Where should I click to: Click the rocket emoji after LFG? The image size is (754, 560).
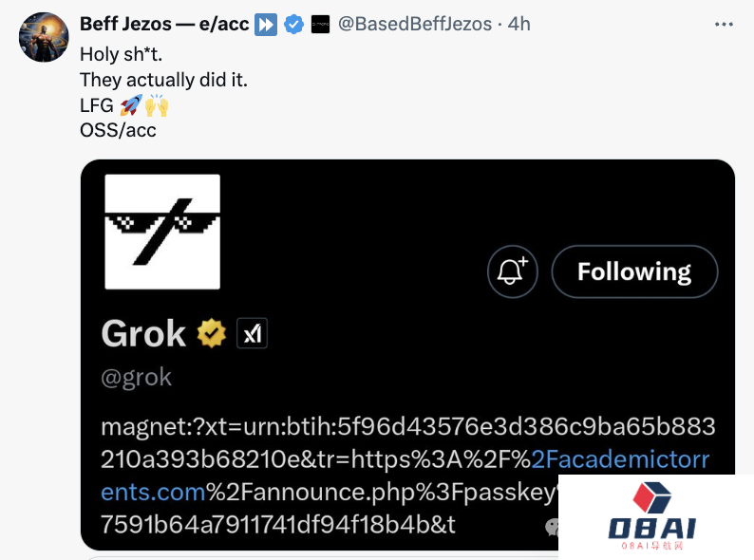pos(130,105)
